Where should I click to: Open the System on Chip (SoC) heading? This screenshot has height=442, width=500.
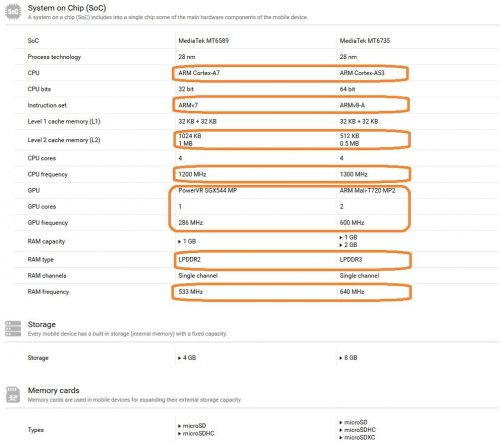67,8
